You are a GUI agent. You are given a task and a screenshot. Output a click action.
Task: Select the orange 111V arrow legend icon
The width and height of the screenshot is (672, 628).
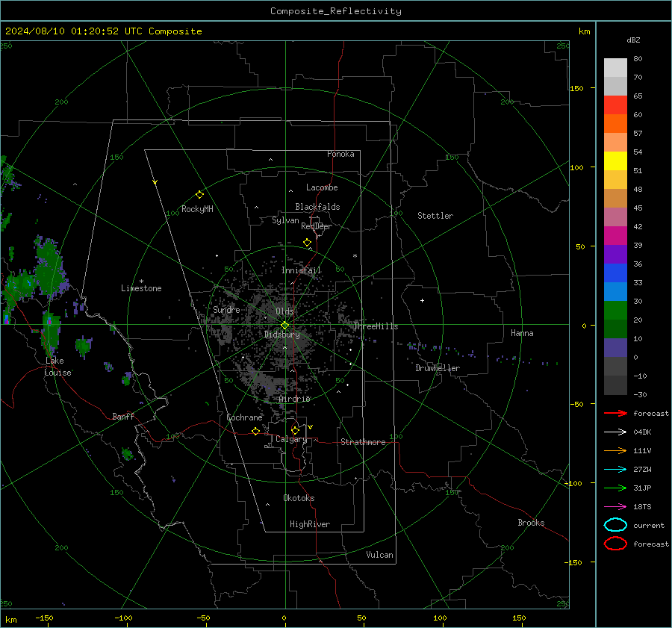point(615,450)
